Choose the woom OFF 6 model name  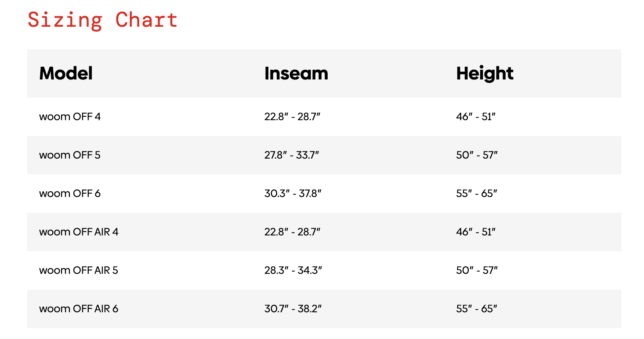(x=70, y=194)
